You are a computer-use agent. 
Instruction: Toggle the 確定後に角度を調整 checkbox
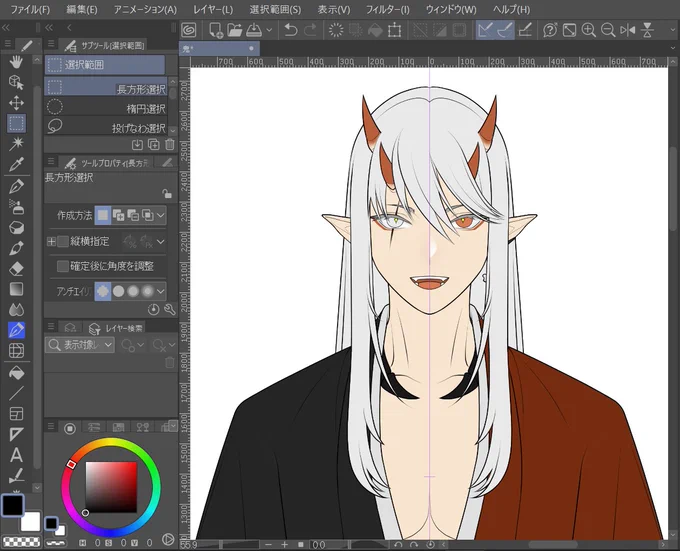63,266
